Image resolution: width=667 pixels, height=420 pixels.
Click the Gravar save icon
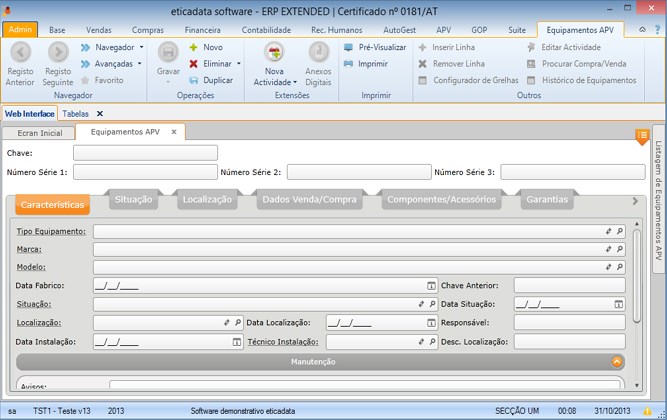(x=168, y=52)
